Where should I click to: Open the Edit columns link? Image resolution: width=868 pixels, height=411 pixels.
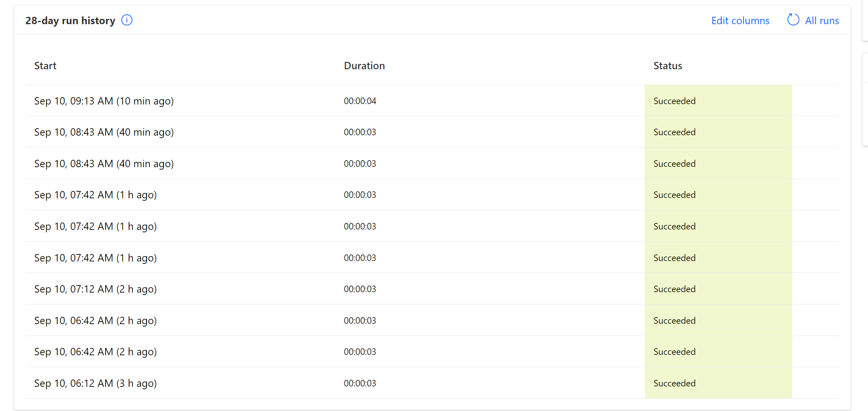pyautogui.click(x=740, y=20)
